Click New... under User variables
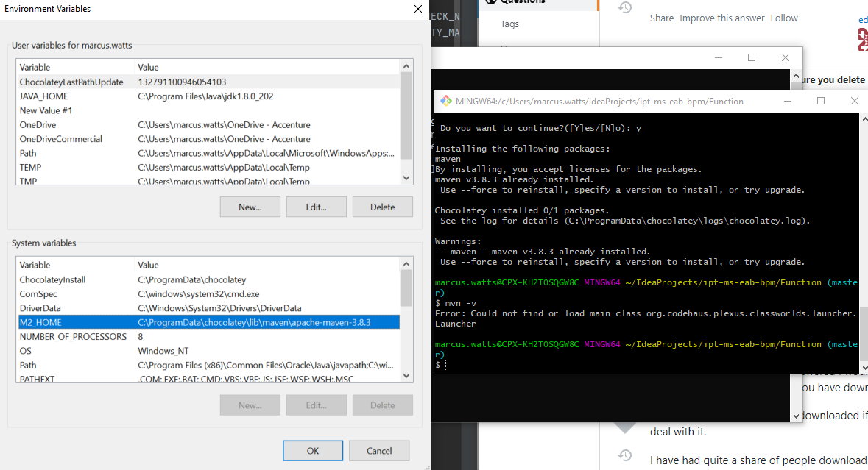Image resolution: width=868 pixels, height=470 pixels. 250,207
